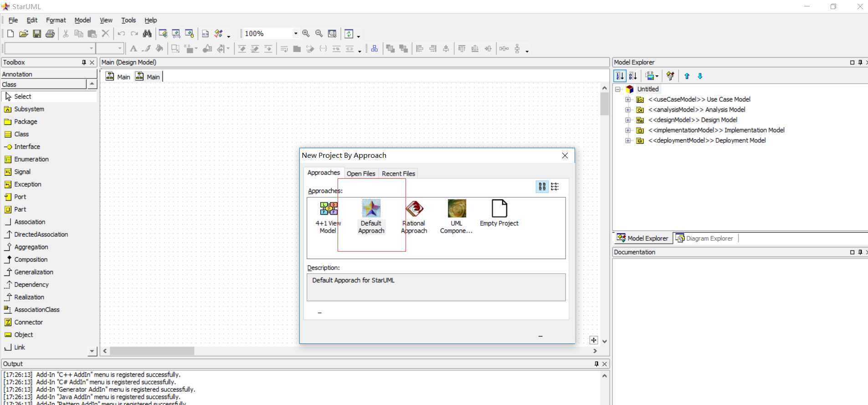Viewport: 868px width, 405px height.
Task: Open a project using the folder toolbar icon
Action: tap(24, 34)
